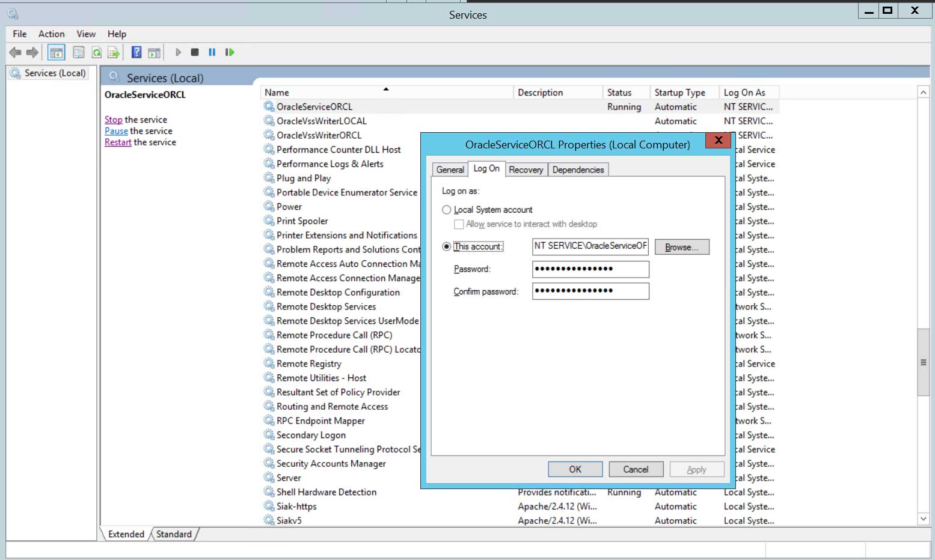
Task: Click the gear icon beside Power
Action: pyautogui.click(x=269, y=206)
